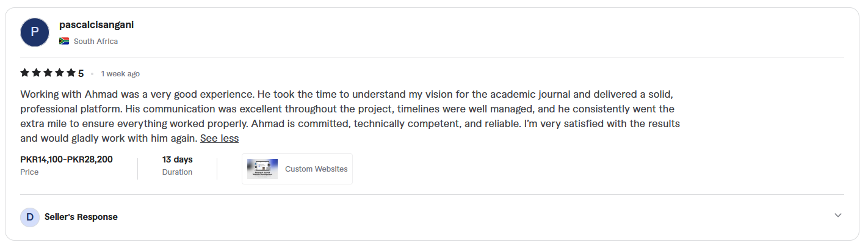Click the "1 week ago" timestamp
This screenshot has height=248, width=868.
tap(120, 74)
